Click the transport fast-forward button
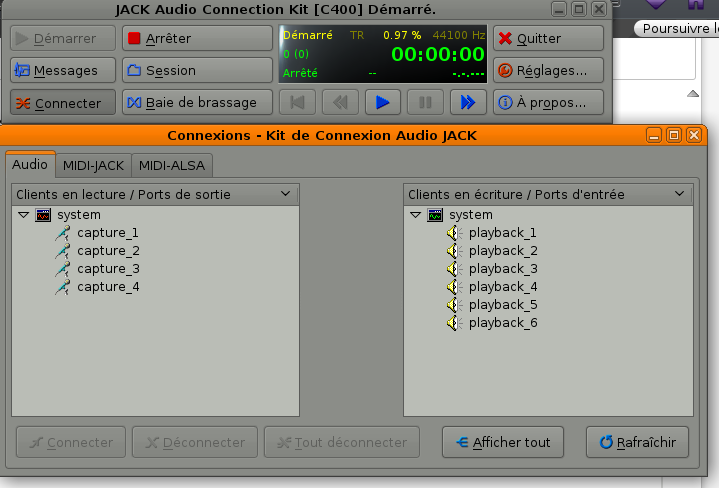This screenshot has height=488, width=719. pos(468,102)
